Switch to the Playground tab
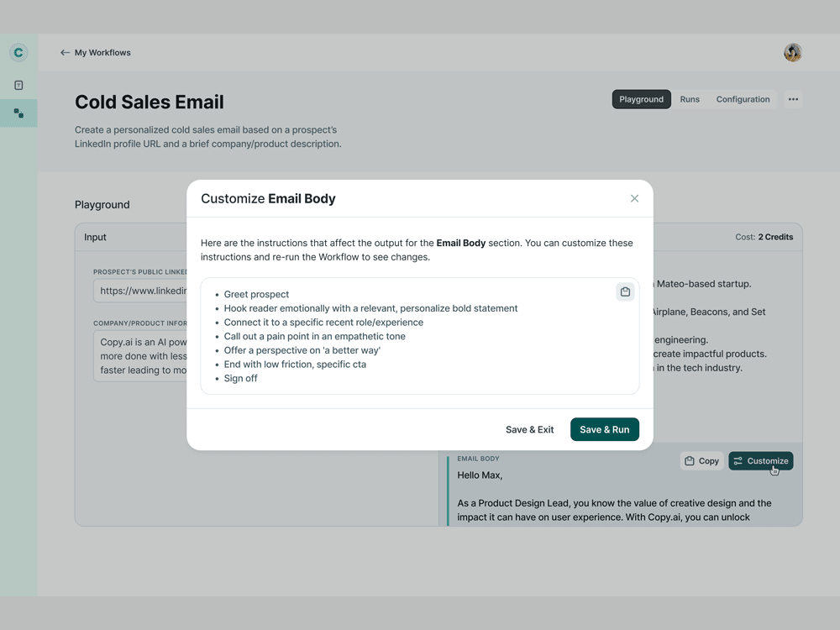Viewport: 840px width, 630px height. [x=641, y=99]
